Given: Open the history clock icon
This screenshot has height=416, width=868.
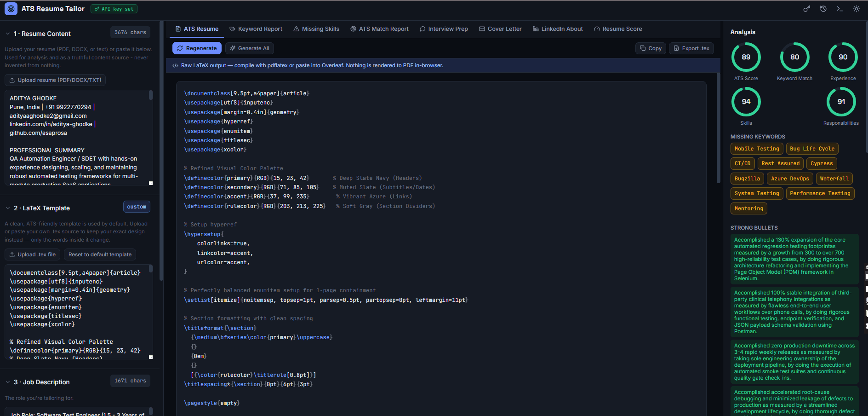Looking at the screenshot, I should (x=823, y=9).
